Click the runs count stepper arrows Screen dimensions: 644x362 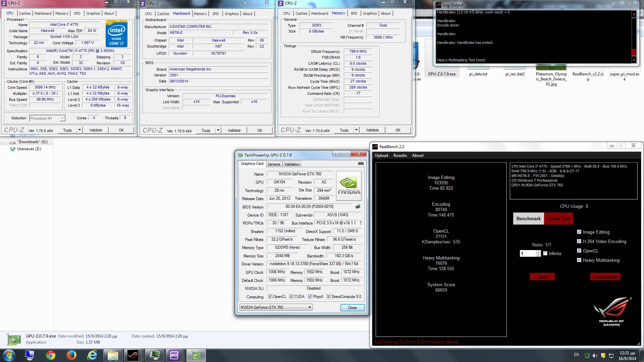538,253
